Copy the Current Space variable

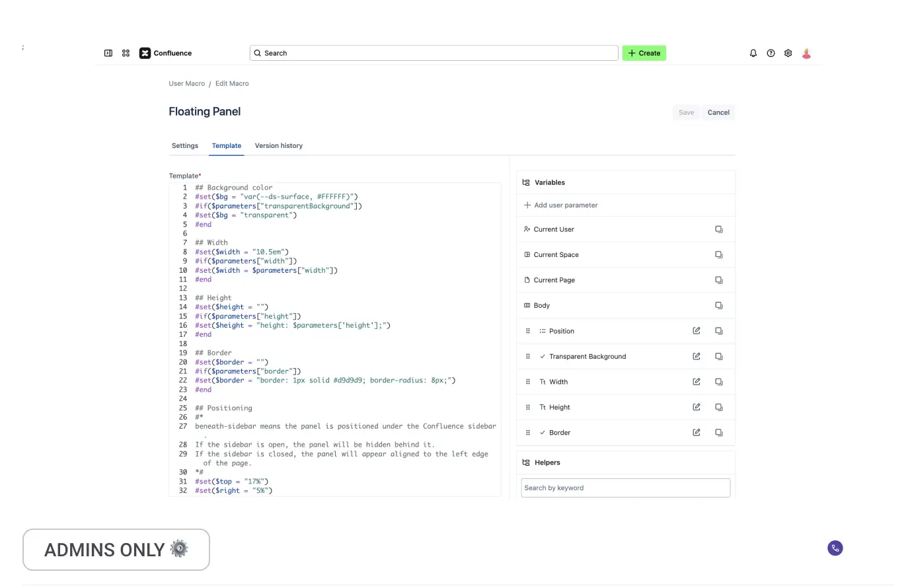tap(719, 254)
